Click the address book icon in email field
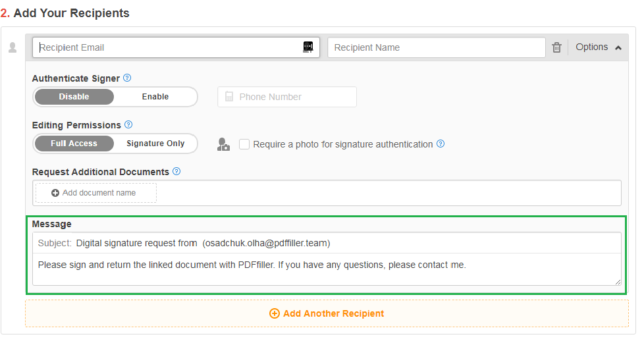This screenshot has height=345, width=644. tap(308, 47)
